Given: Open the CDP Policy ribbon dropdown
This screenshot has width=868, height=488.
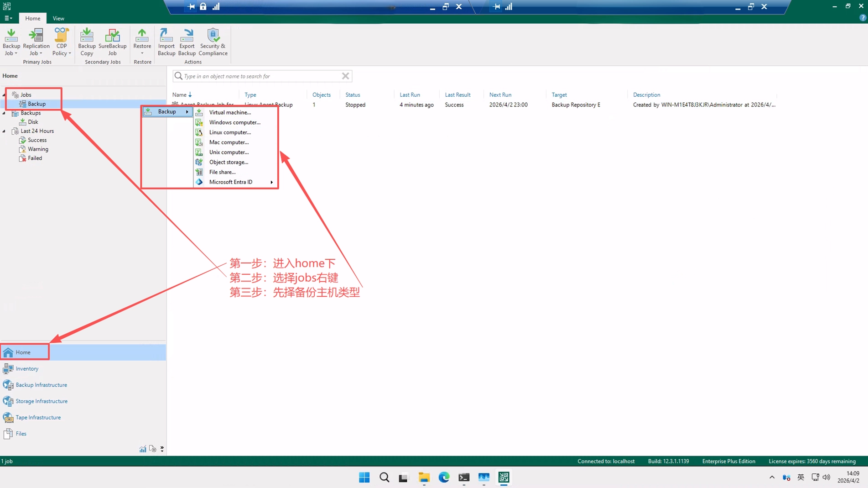Looking at the screenshot, I should [62, 42].
